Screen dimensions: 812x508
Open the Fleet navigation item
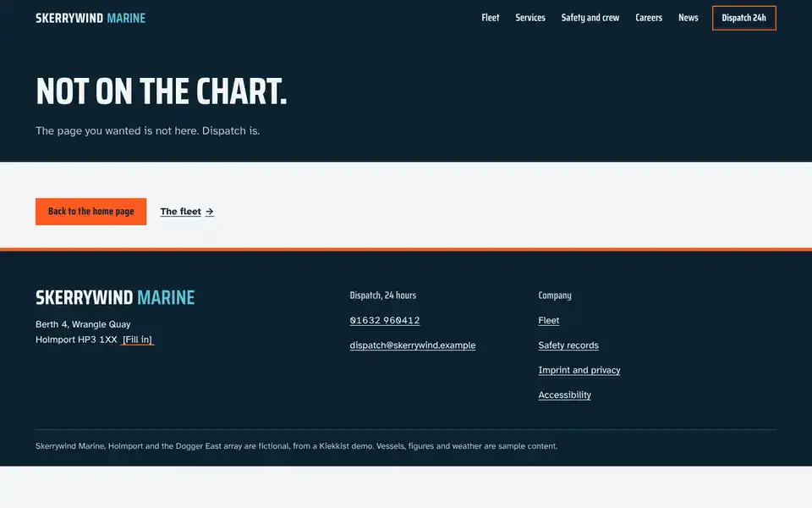pos(490,18)
